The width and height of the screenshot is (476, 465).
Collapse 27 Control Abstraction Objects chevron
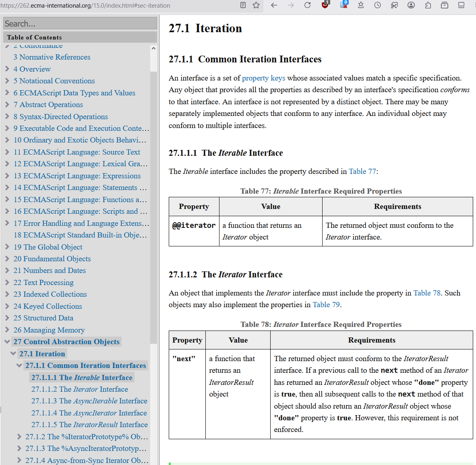7,342
